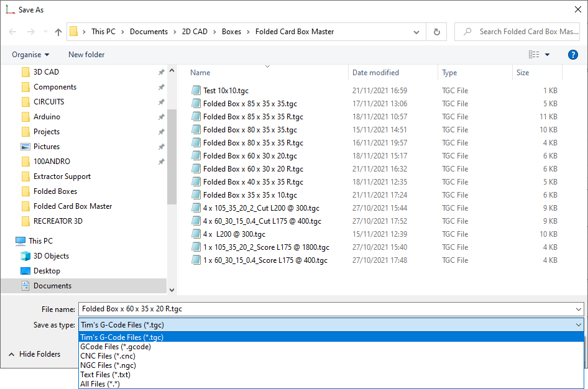
Task: Select the 3D CAD folder in sidebar
Action: click(46, 72)
